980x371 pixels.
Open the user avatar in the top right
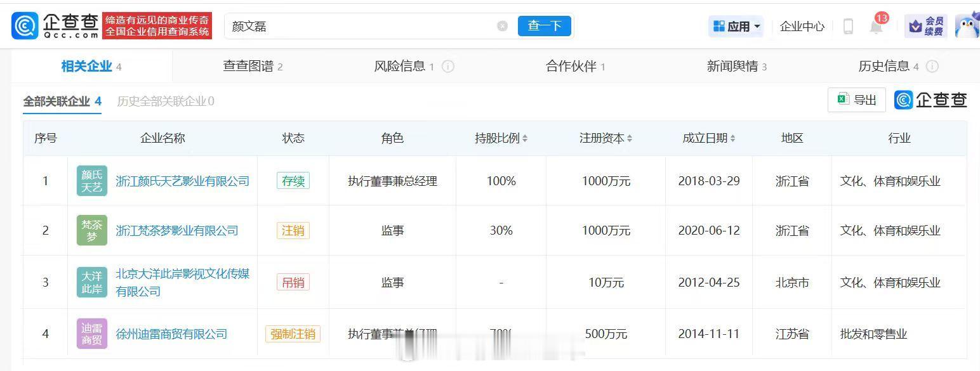967,25
